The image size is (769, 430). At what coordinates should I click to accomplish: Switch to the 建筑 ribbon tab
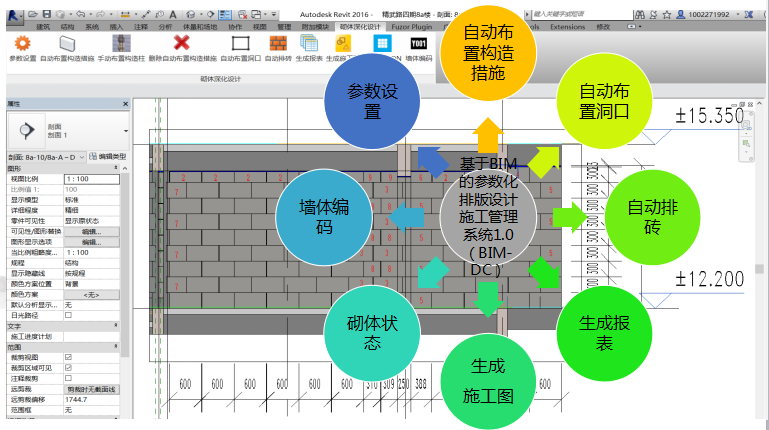43,27
